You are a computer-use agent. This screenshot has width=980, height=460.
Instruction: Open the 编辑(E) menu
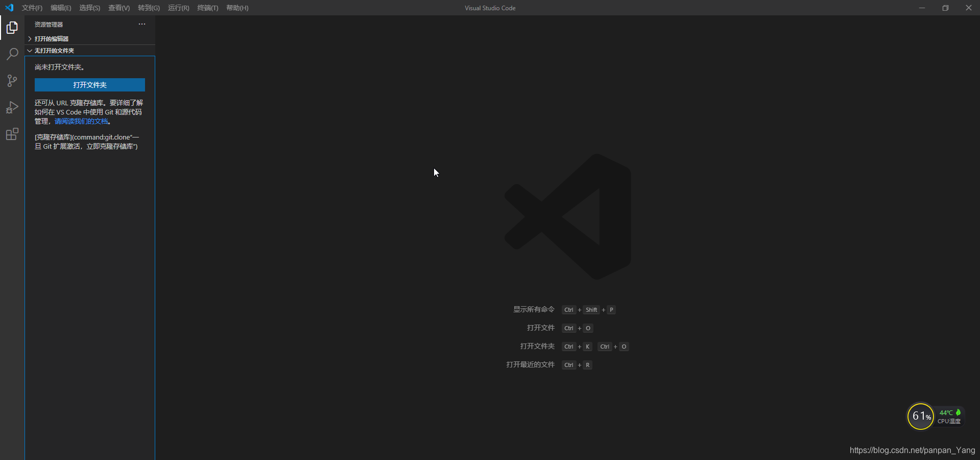tap(61, 8)
